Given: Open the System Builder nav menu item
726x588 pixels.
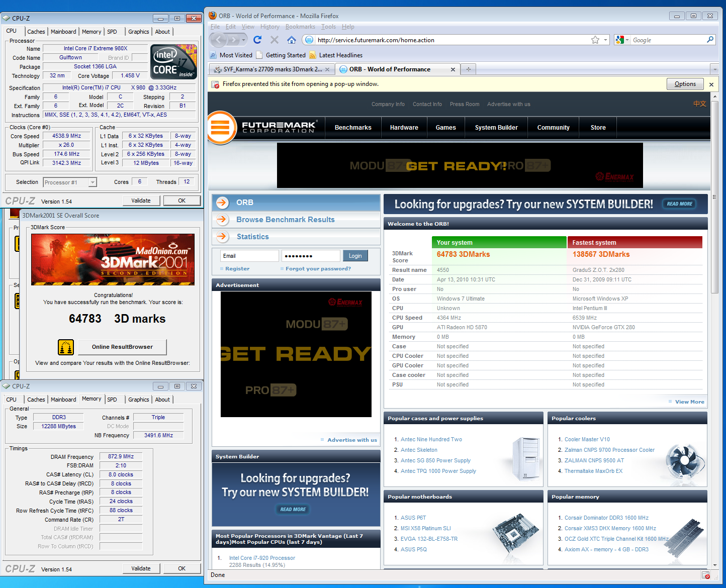Looking at the screenshot, I should [496, 128].
